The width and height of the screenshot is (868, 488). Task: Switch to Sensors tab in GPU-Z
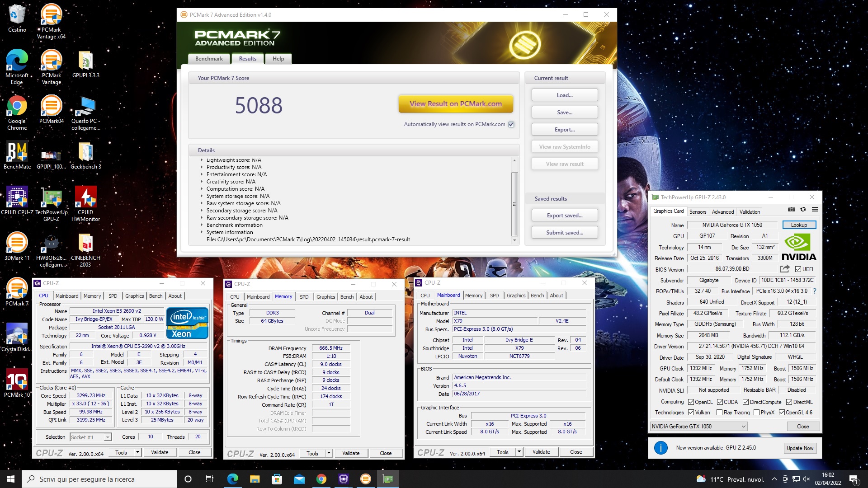click(x=698, y=212)
